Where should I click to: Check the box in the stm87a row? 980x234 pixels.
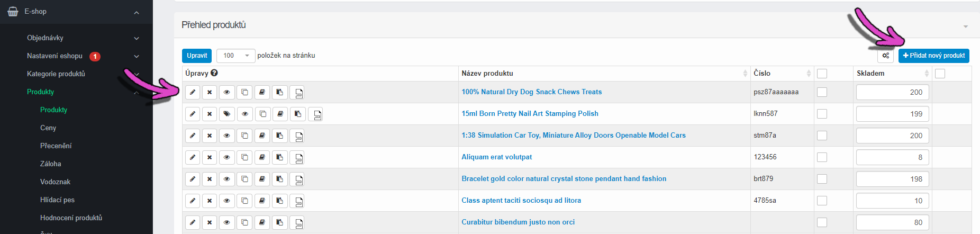click(822, 136)
